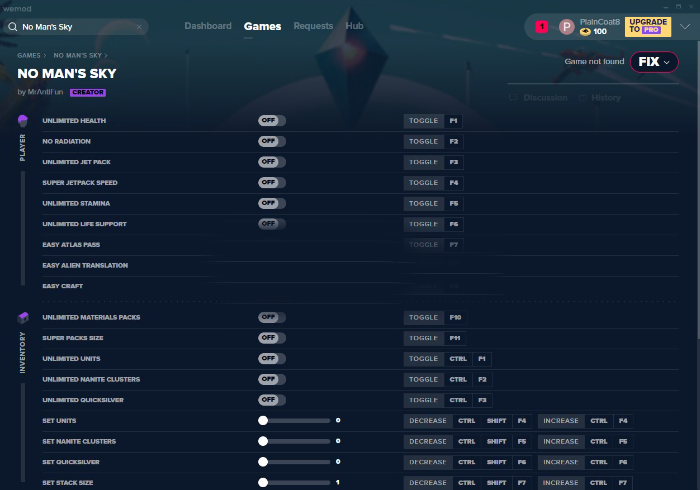The height and width of the screenshot is (490, 700).
Task: Select the Inventory category icon
Action: (23, 318)
